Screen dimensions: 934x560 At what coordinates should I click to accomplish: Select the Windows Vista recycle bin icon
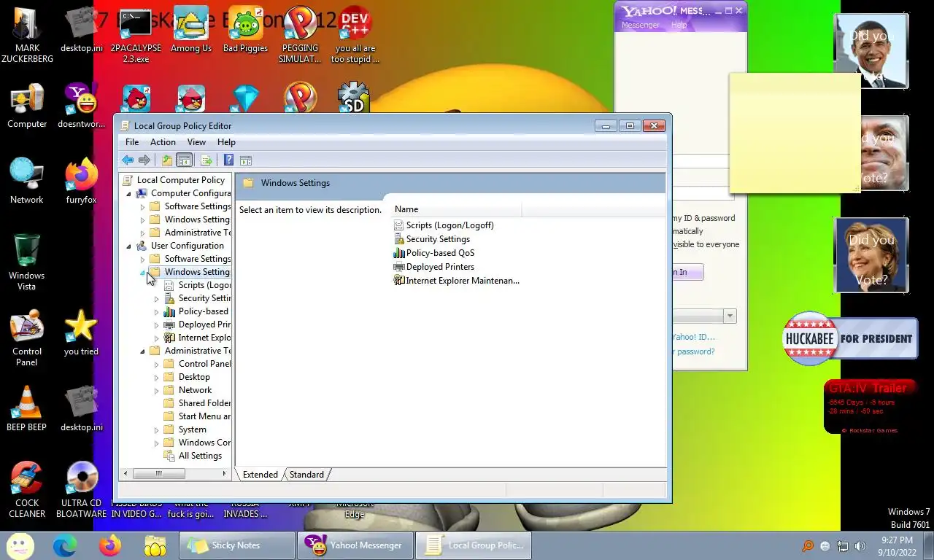click(x=27, y=262)
